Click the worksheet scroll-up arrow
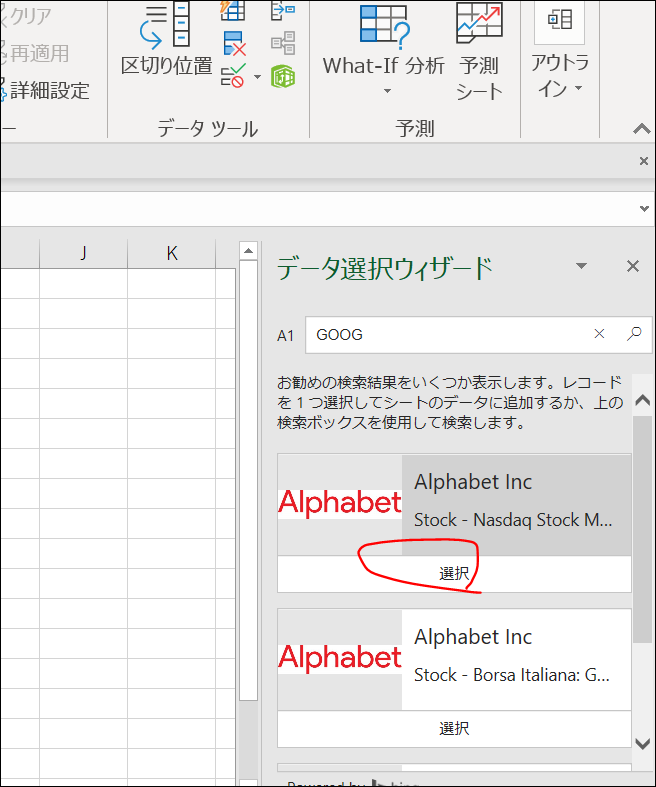Viewport: 656px width, 787px height. point(248,250)
